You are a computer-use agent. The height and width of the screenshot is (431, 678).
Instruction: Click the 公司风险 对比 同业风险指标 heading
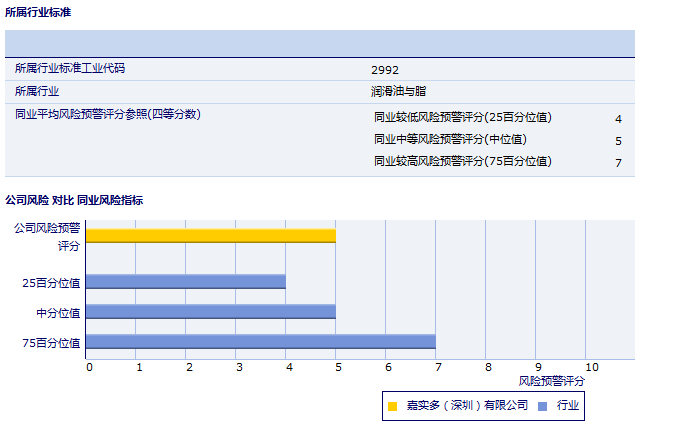[x=74, y=200]
